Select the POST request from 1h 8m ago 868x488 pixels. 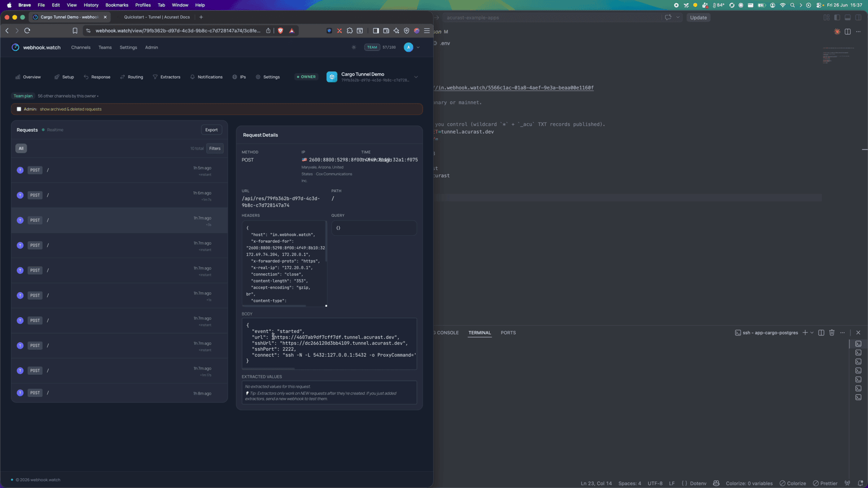click(119, 393)
